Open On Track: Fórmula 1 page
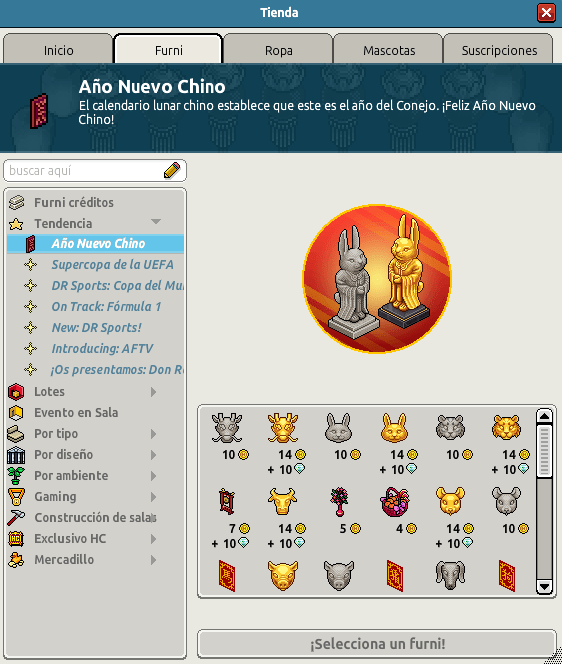562x664 pixels. coord(106,307)
